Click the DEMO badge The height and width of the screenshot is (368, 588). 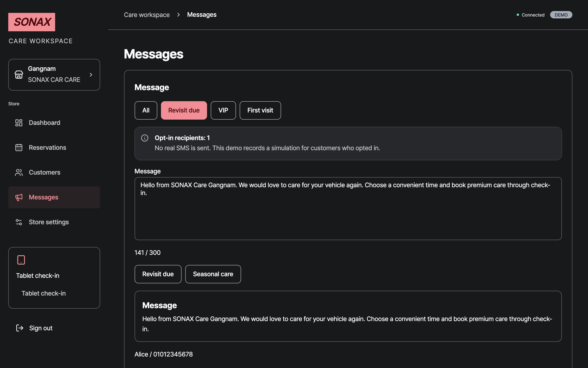pyautogui.click(x=561, y=15)
